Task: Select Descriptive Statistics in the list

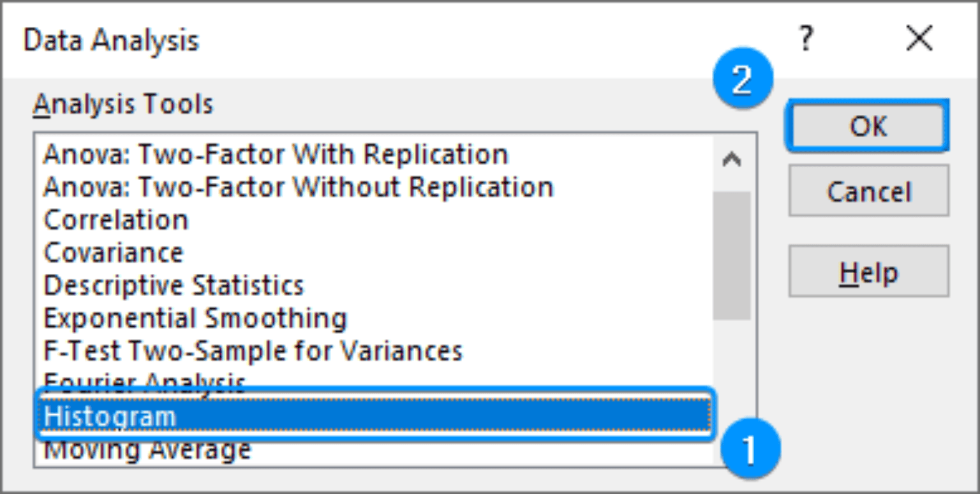Action: [x=174, y=285]
